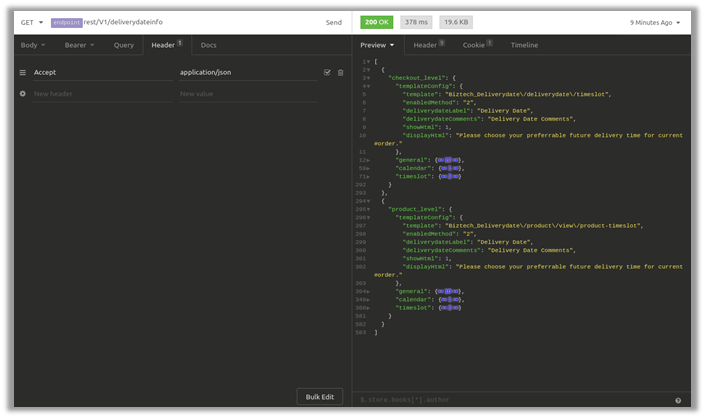
Task: Click the 200 OK status badge
Action: [377, 22]
